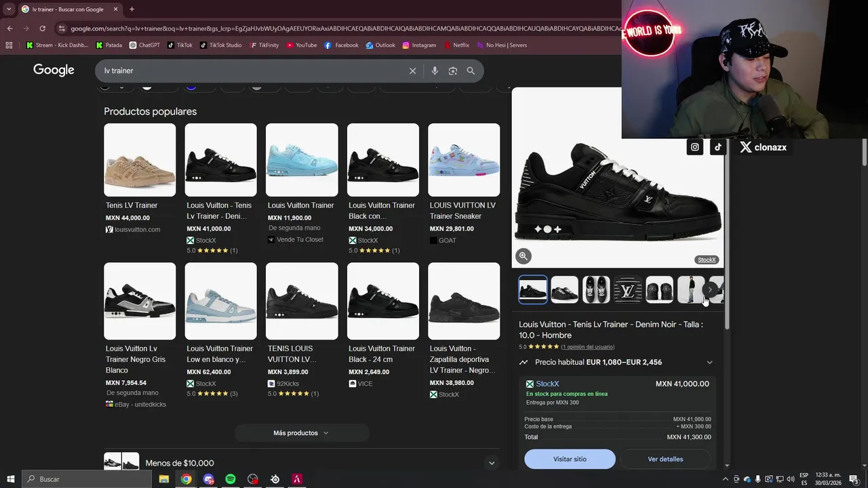Go to the Google homepage logo
This screenshot has width=868, height=488.
(54, 70)
